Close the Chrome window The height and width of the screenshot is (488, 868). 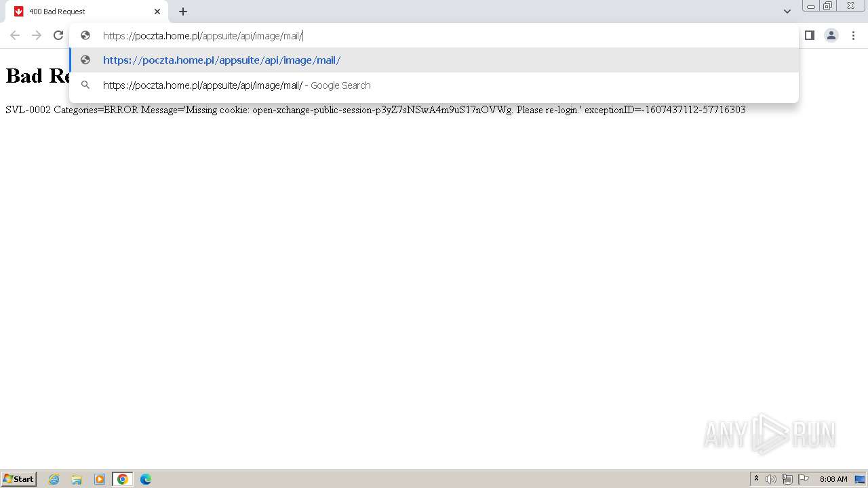[850, 6]
